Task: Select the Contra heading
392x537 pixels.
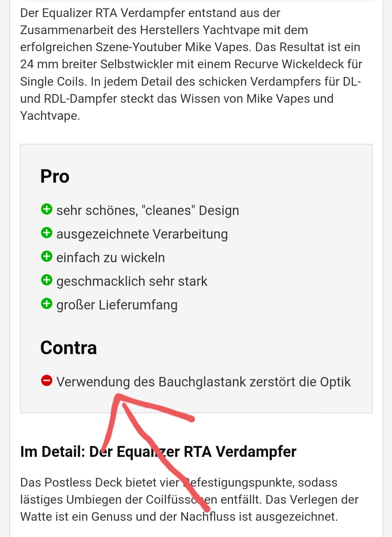Action: pos(69,348)
